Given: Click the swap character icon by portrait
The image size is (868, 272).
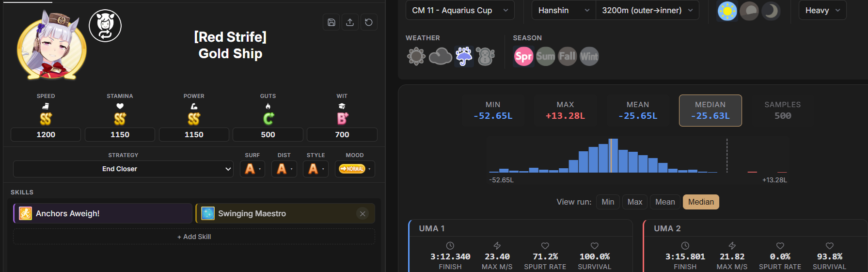Looking at the screenshot, I should (x=105, y=26).
